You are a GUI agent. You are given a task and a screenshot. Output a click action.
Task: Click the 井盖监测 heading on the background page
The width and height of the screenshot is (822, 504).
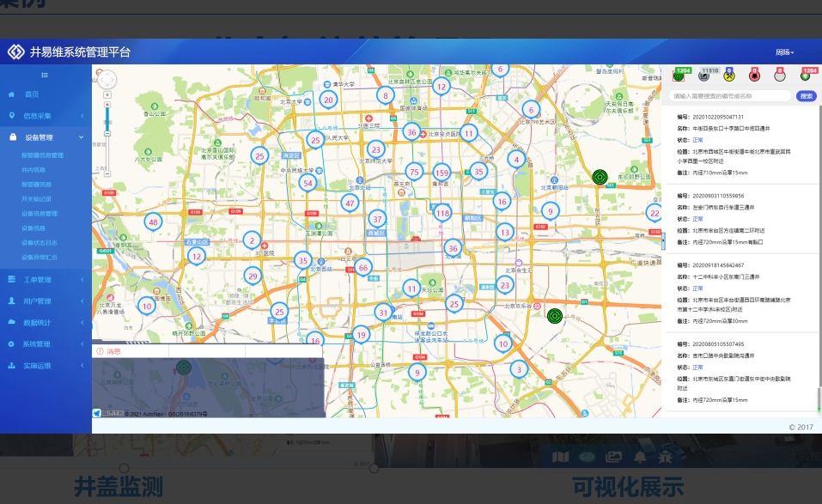click(x=119, y=487)
